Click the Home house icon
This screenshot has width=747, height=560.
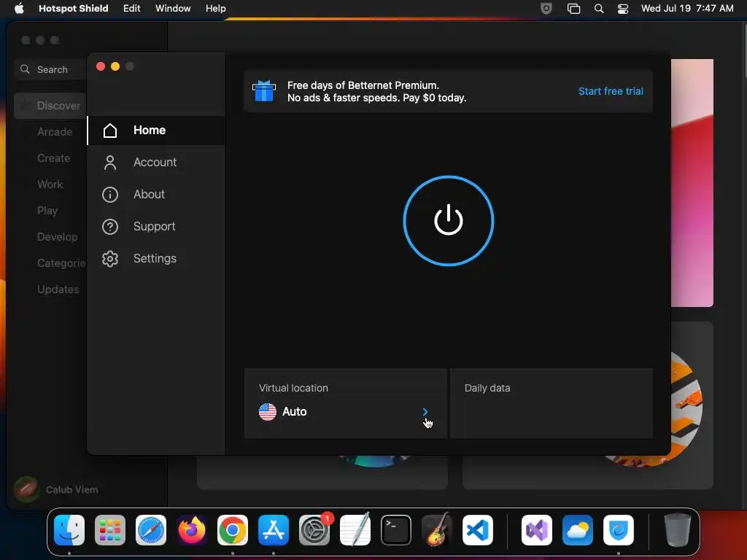click(110, 131)
